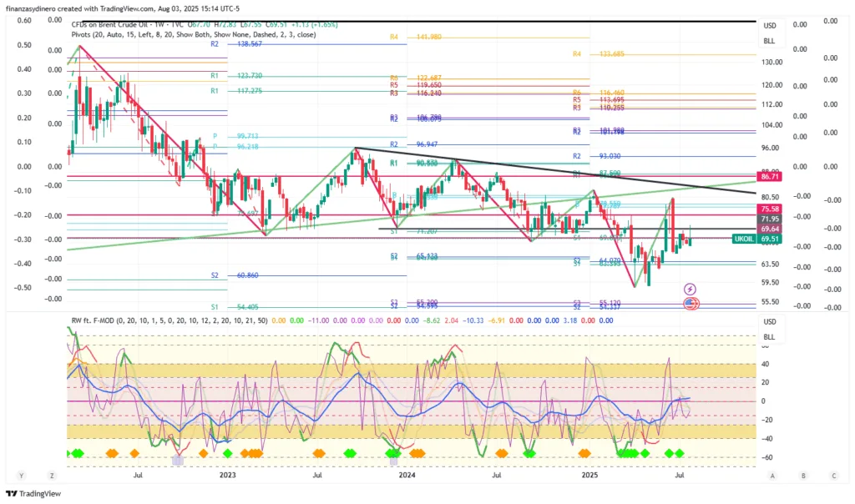Click the R1 123.730 pivot label
Image resolution: width=855 pixels, height=504 pixels.
click(x=236, y=76)
